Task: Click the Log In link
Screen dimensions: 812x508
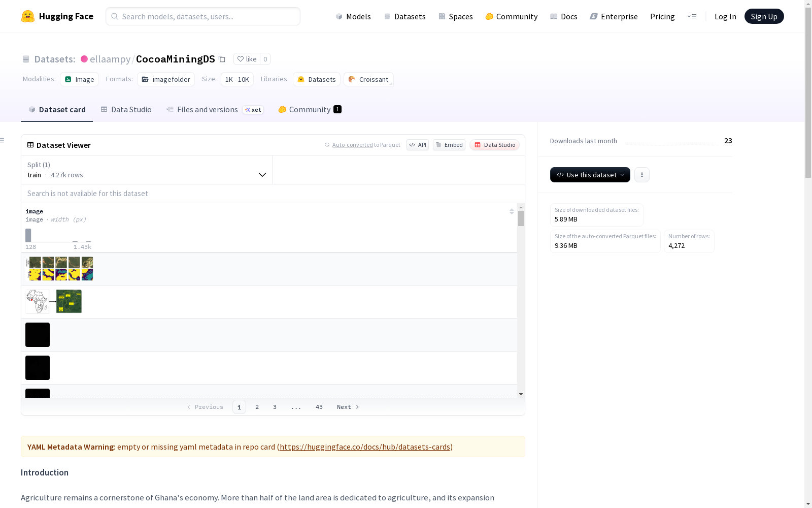Action: click(x=725, y=16)
